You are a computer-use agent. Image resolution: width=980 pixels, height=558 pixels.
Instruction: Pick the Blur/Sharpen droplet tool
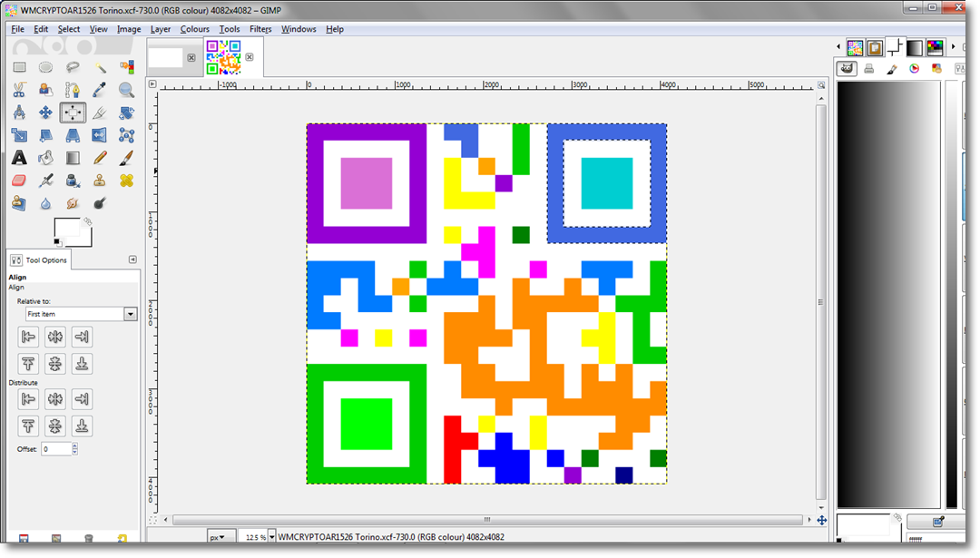coord(45,203)
